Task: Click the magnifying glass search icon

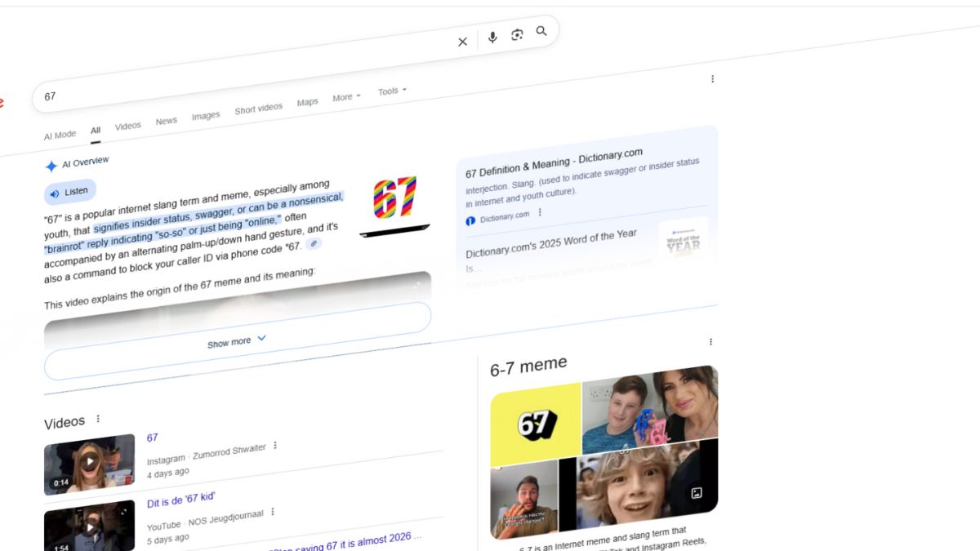Action: click(541, 32)
